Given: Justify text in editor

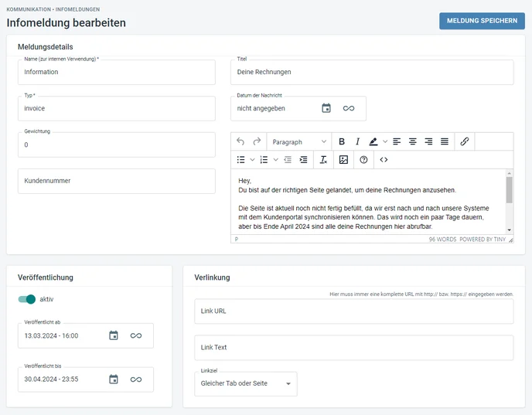Looking at the screenshot, I should coord(445,141).
